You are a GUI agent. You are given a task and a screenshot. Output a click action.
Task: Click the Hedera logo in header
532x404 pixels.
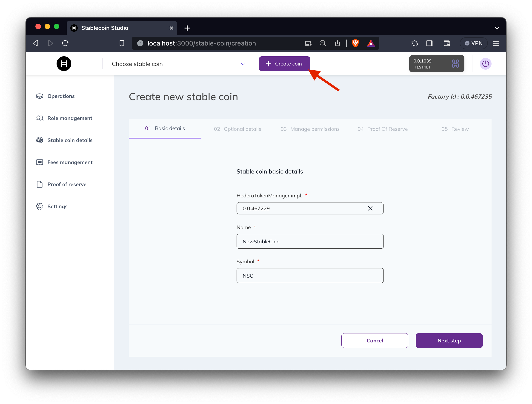pyautogui.click(x=64, y=64)
